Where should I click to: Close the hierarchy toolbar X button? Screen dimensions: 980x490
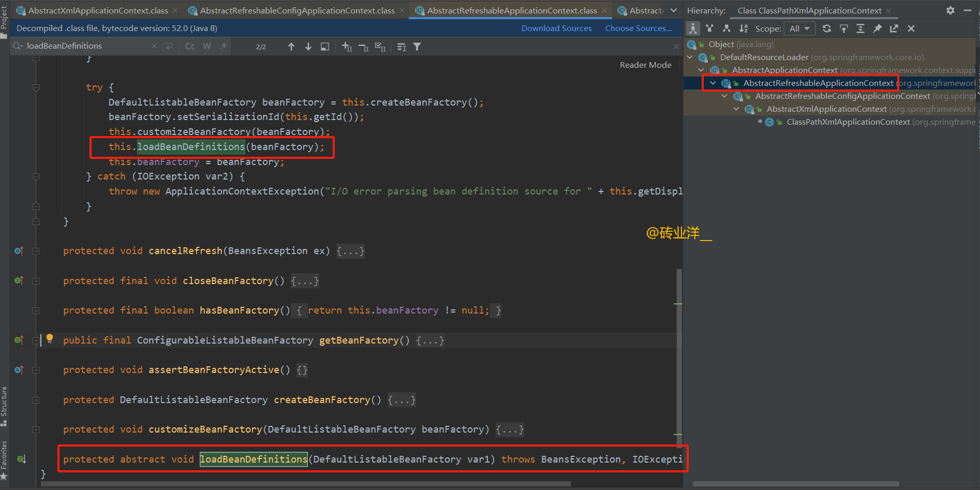tap(911, 28)
